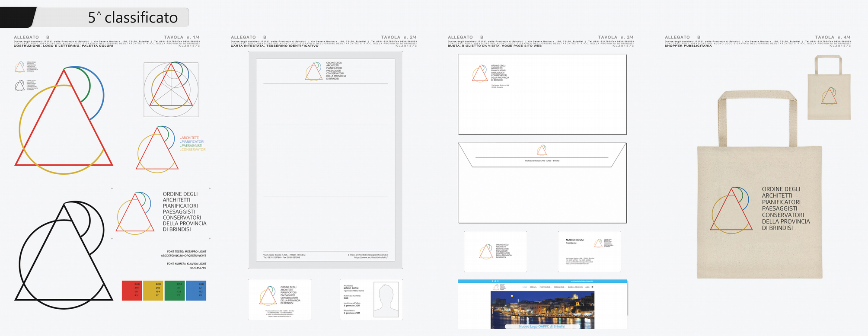Click the yellow "CONSERVATORI" legend label
The image size is (868, 336).
(193, 150)
